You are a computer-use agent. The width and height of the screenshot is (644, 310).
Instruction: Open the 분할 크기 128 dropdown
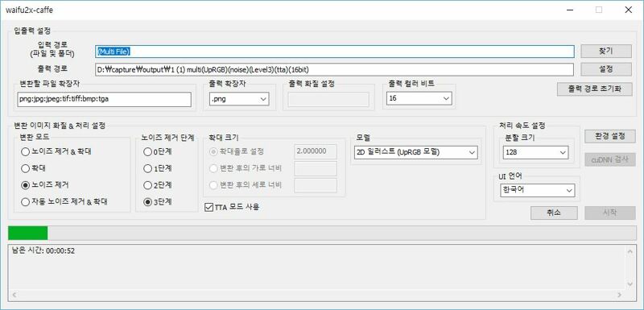tap(535, 152)
